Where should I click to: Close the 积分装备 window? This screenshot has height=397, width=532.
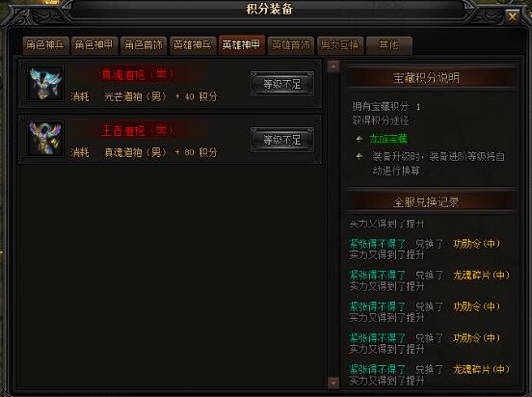512,15
